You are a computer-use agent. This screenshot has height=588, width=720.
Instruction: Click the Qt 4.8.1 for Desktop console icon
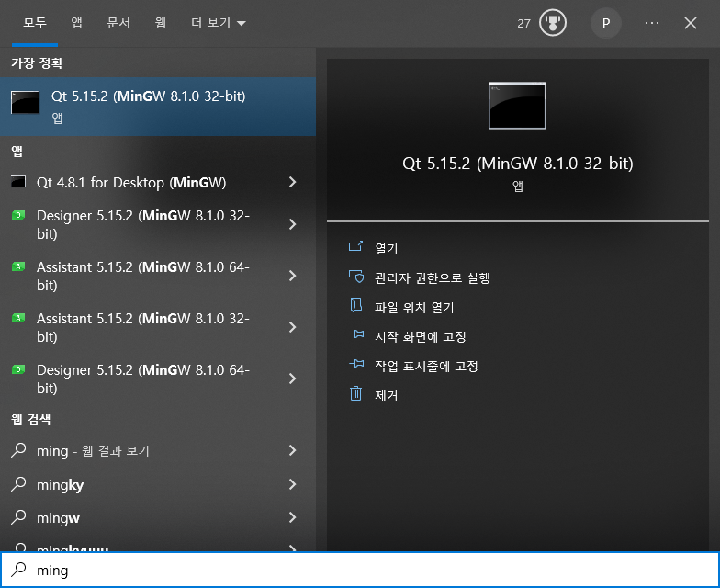pos(18,182)
